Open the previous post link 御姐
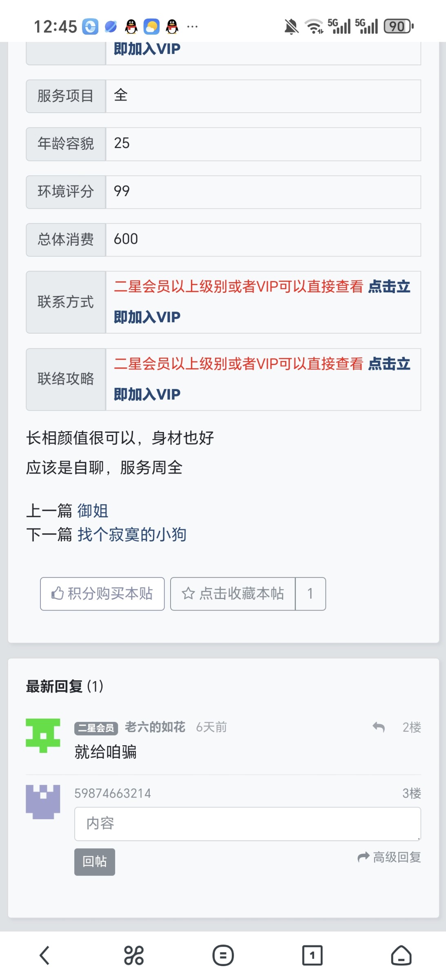The height and width of the screenshot is (980, 446). pos(93,511)
